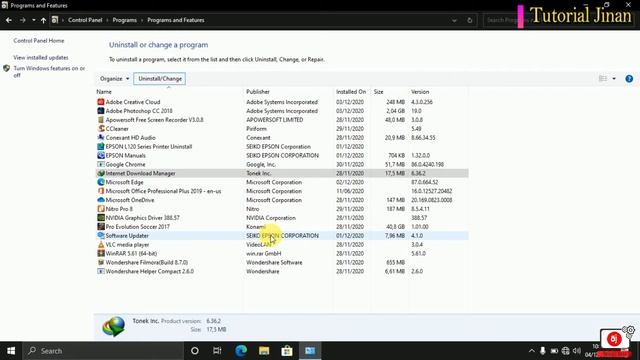Click the Wondershare Filmora icon
This screenshot has height=360, width=640.
coord(101,262)
